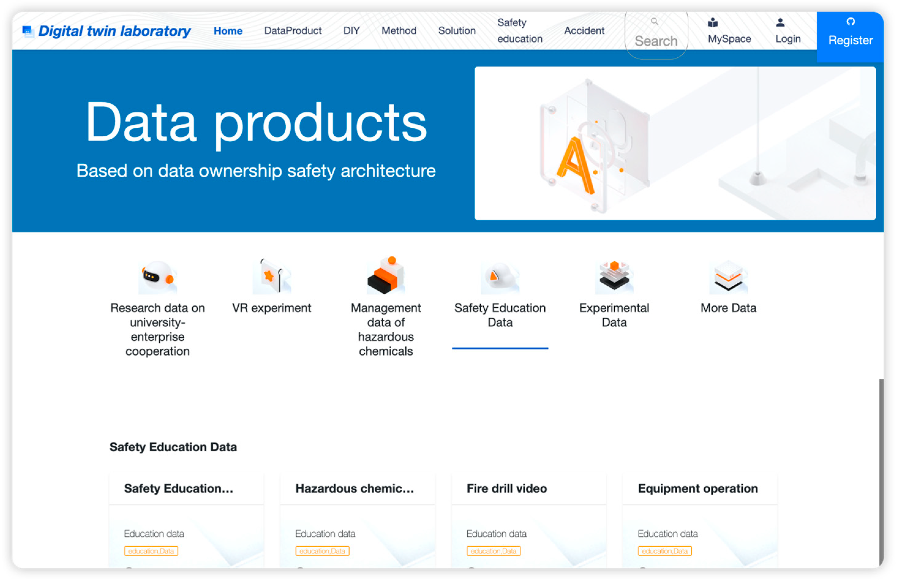Open Safety education nav item
Viewport: 898px width, 588px height.
519,31
